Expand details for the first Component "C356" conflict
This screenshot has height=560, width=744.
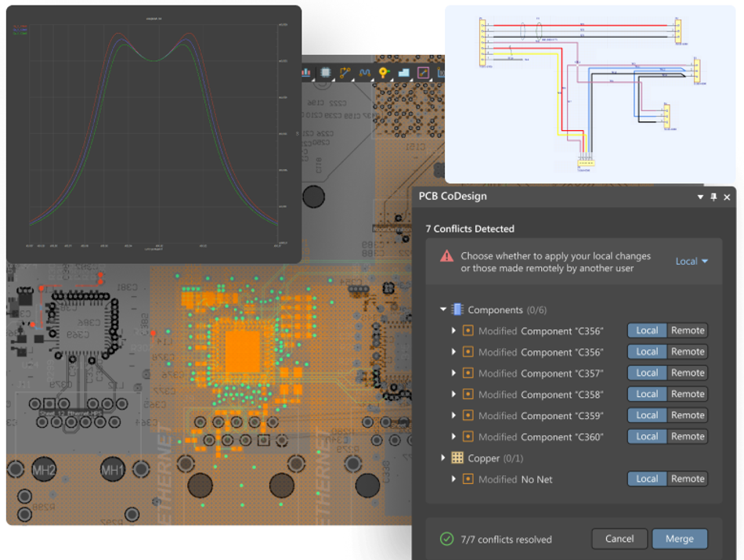click(453, 331)
